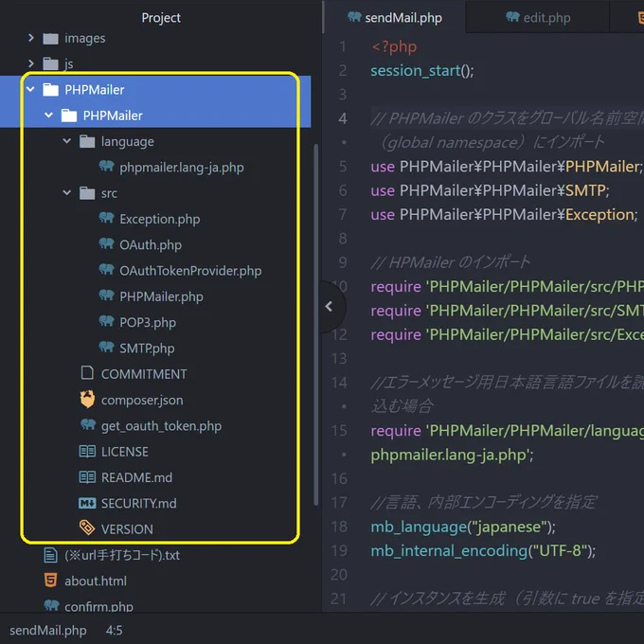Open OAuth.php in the src folder

point(151,245)
